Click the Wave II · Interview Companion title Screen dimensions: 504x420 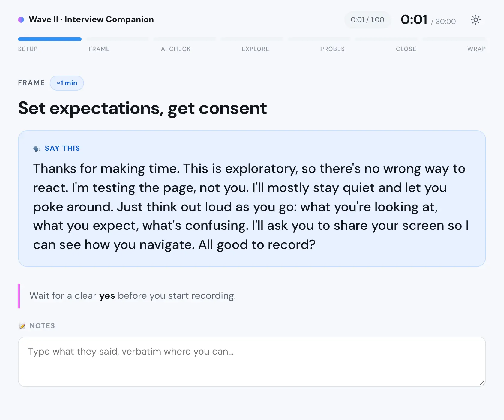tap(91, 19)
